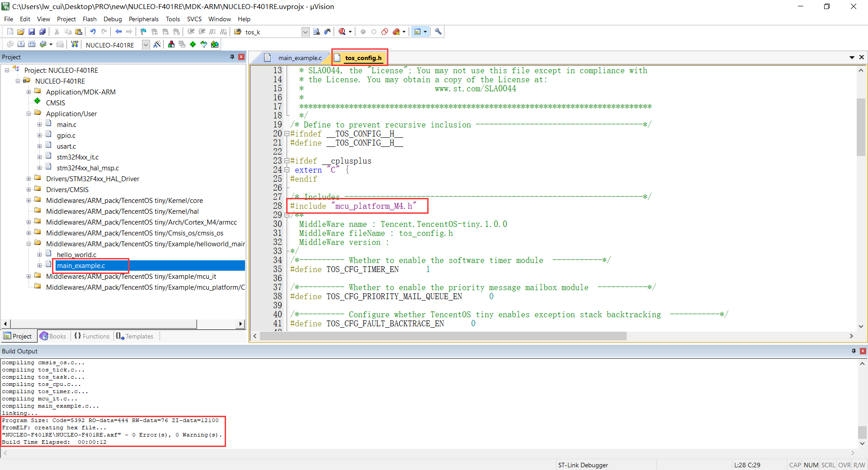Disable all breakpoints in the toolbar
Viewport: 868px width, 470px height.
tap(385, 32)
